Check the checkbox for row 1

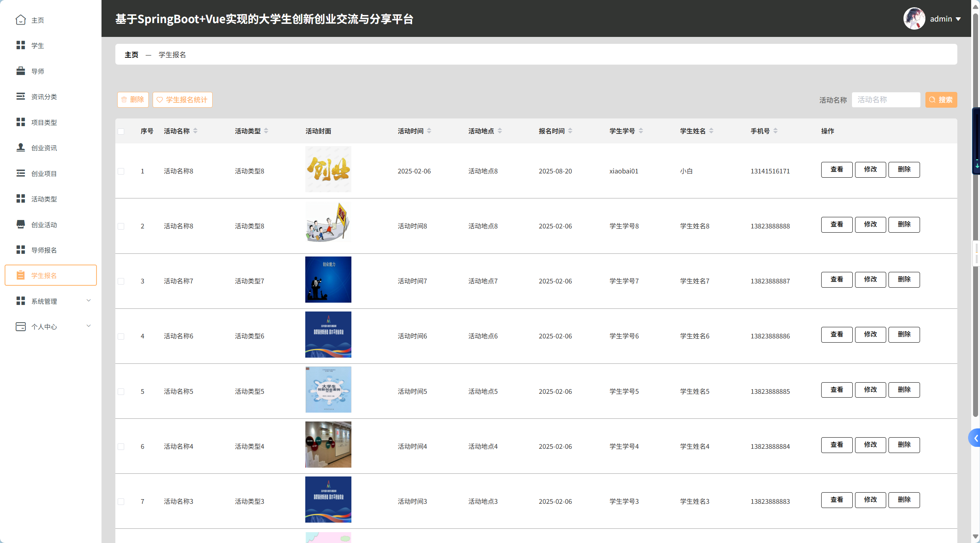tap(121, 171)
